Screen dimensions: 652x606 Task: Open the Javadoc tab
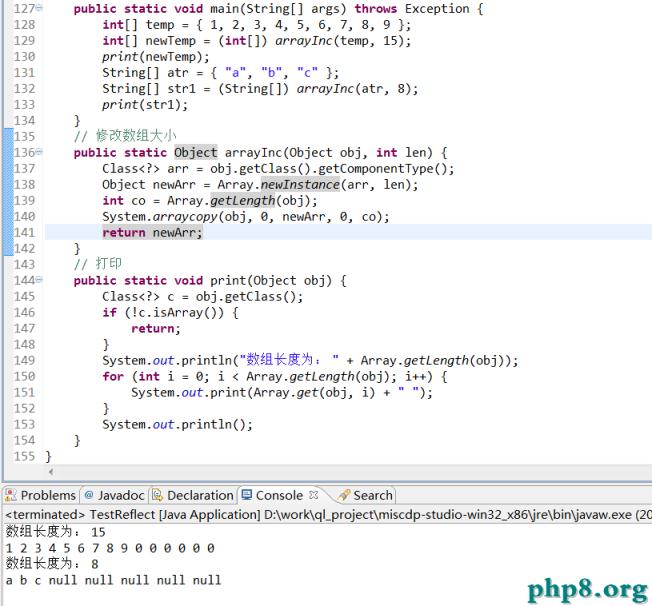click(115, 495)
